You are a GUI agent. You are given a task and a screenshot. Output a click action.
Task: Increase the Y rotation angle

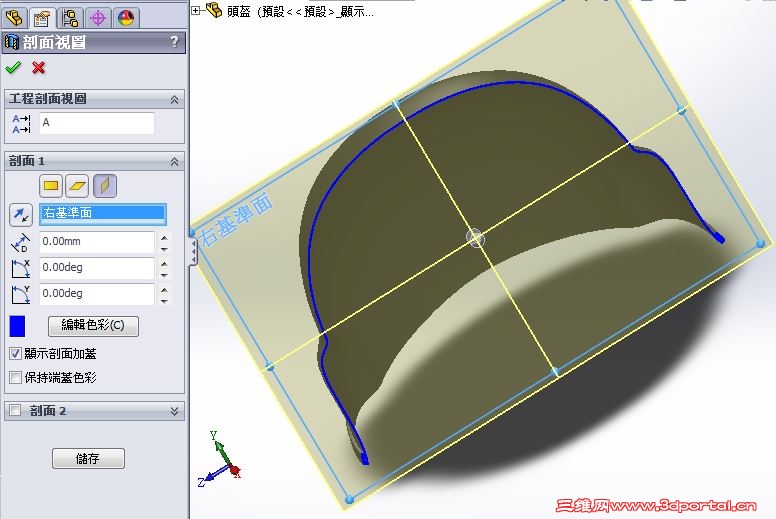pos(164,289)
